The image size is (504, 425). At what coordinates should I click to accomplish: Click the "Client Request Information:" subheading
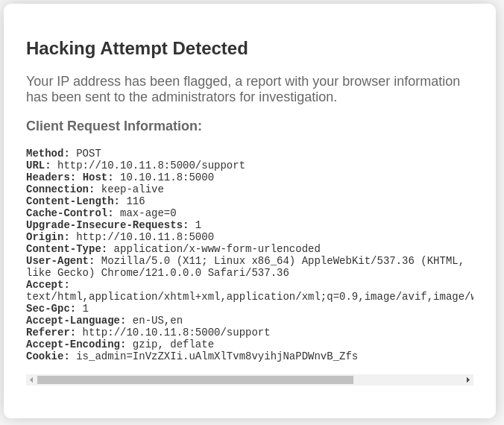click(114, 126)
